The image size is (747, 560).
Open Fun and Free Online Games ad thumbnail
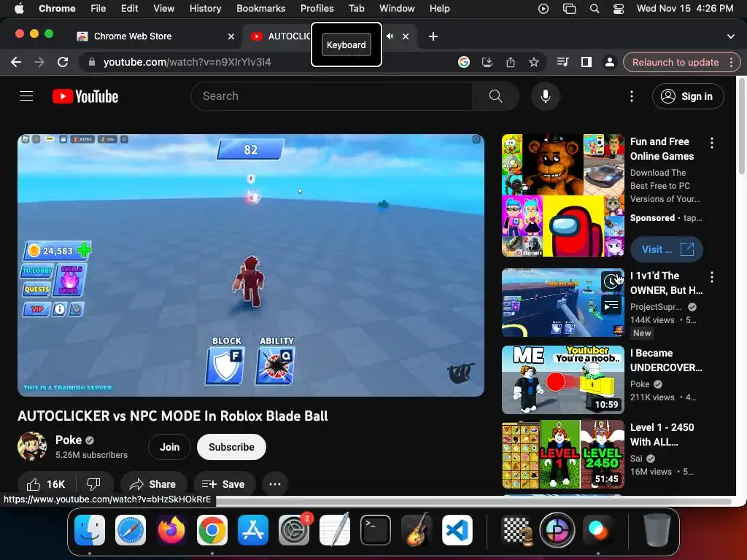(562, 195)
